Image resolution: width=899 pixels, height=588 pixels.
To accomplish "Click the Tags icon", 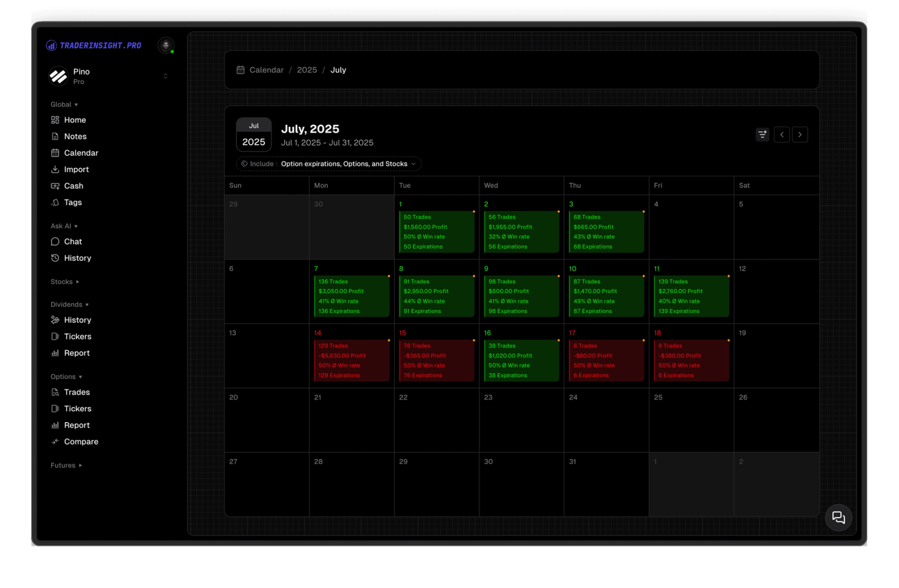I will point(55,202).
